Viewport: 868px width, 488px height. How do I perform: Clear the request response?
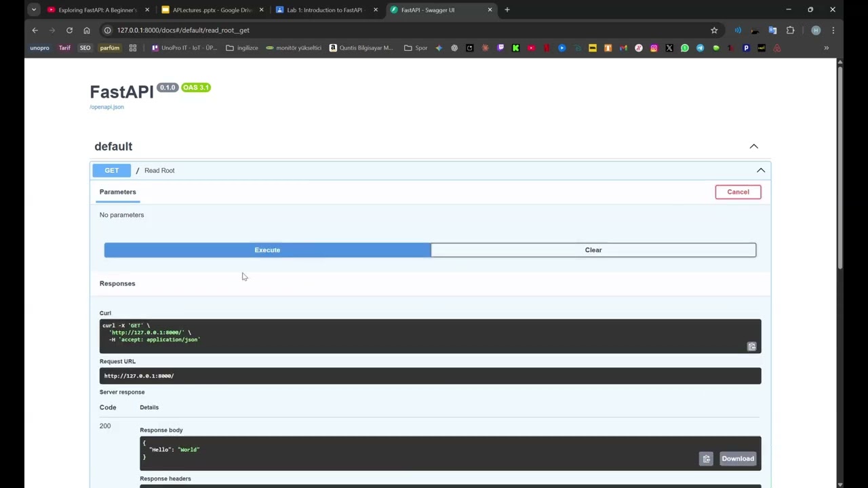(x=593, y=250)
